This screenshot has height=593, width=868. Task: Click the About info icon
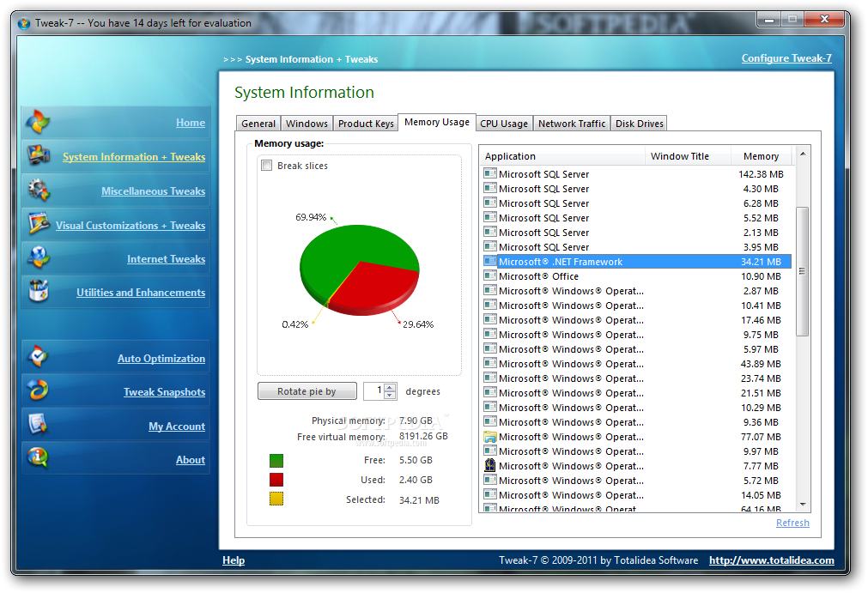tap(38, 457)
